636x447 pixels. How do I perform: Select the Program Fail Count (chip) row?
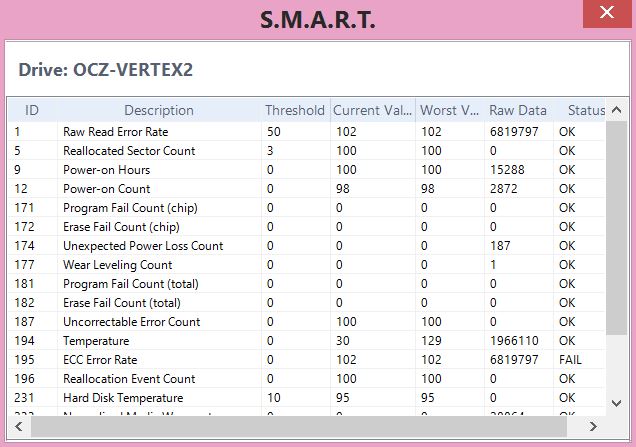(307, 208)
